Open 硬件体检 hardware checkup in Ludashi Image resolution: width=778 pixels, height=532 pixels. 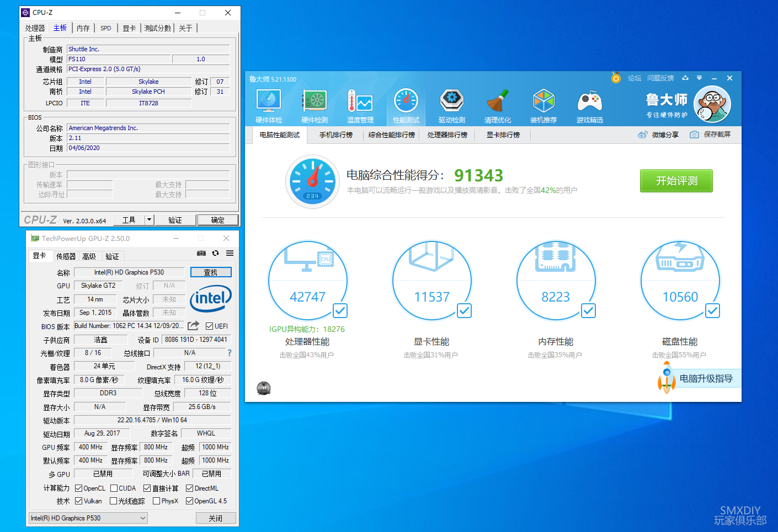(x=269, y=106)
